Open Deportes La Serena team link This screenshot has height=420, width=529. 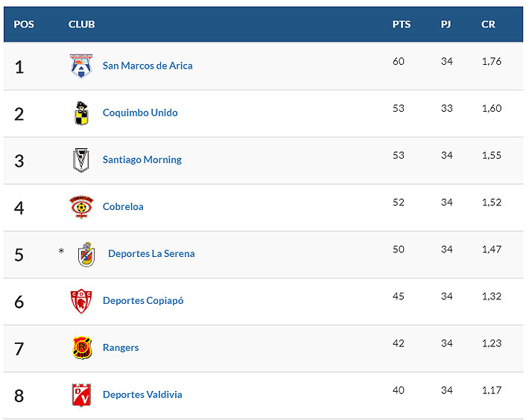151,253
